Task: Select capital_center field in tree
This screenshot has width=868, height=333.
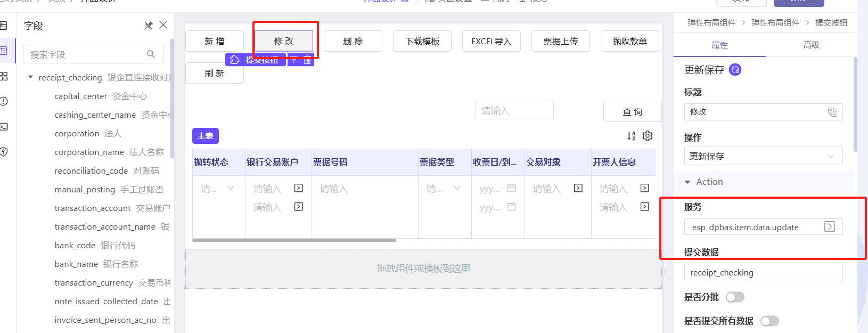Action: click(x=101, y=96)
